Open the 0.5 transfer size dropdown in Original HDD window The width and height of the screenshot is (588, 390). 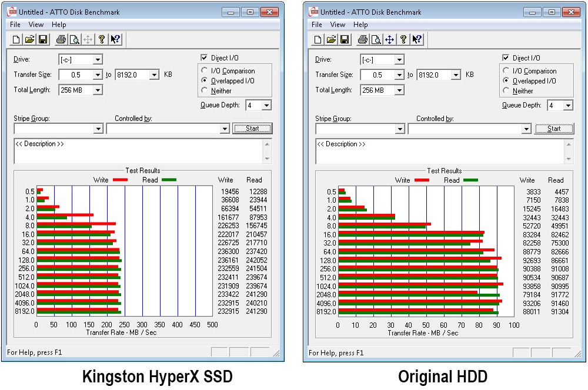pos(399,75)
